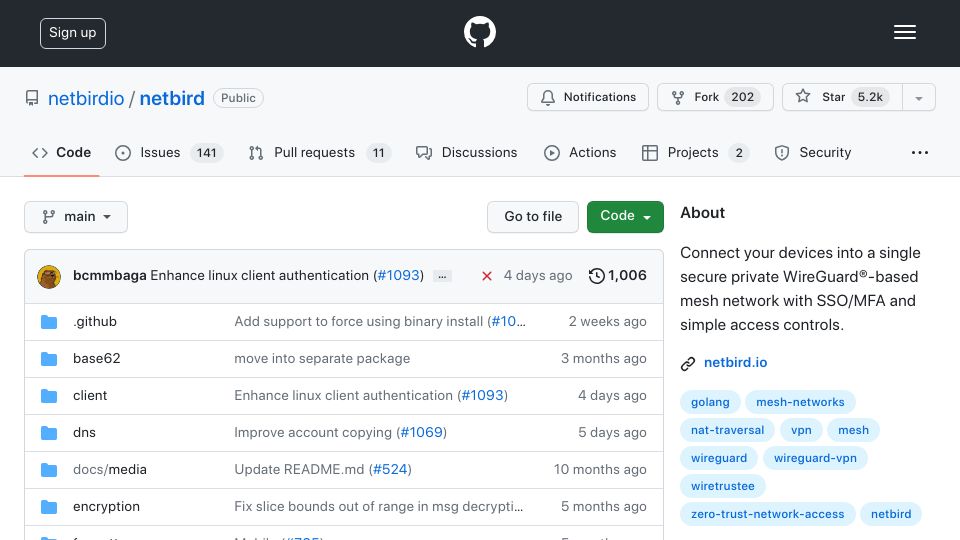Click the encryption folder icon
Viewport: 960px width, 540px height.
click(x=49, y=507)
